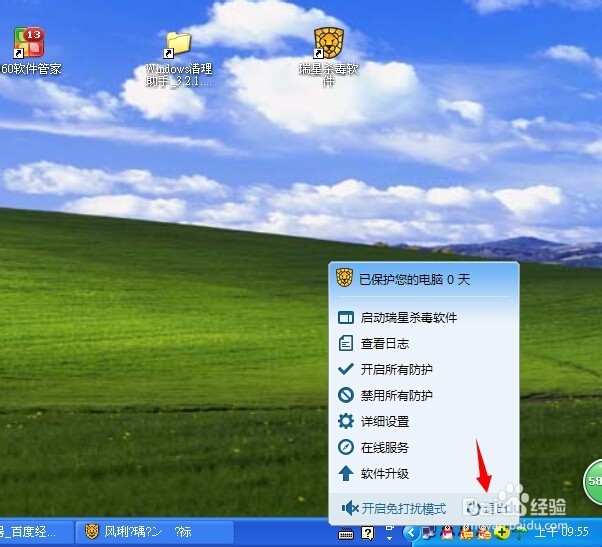Click the 退出 exit button with power icon
602x547 pixels.
[x=487, y=509]
